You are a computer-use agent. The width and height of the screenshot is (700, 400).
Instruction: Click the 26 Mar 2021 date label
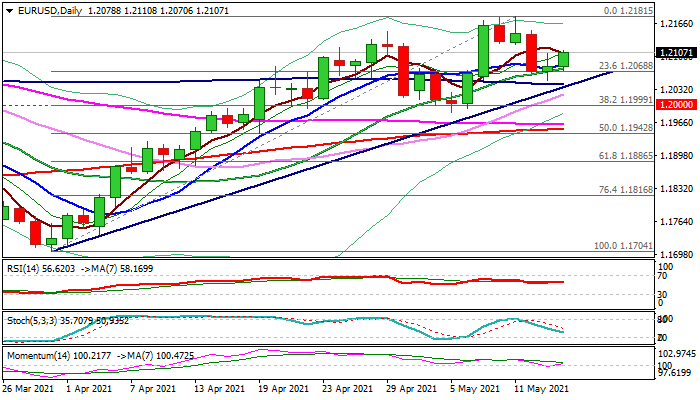[x=30, y=388]
